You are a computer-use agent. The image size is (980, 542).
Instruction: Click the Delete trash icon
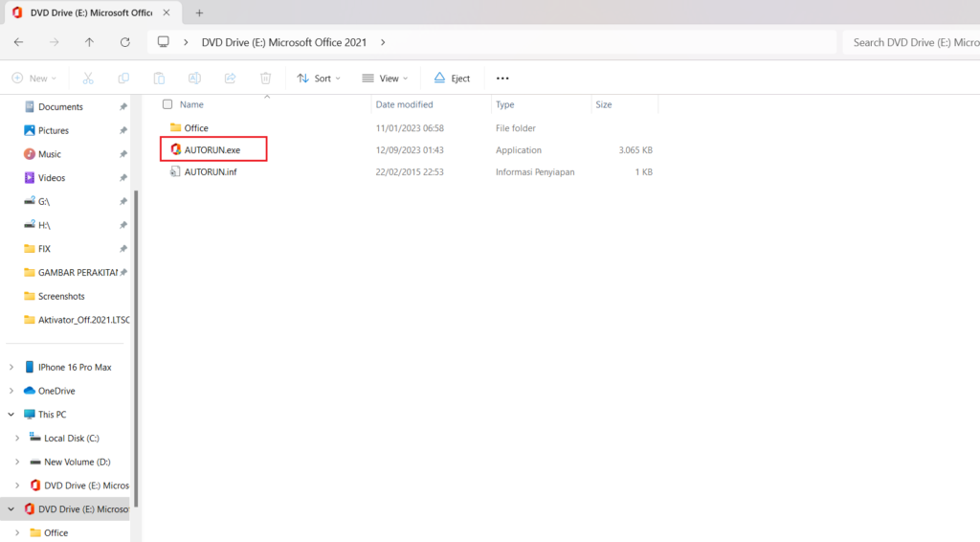pos(266,79)
